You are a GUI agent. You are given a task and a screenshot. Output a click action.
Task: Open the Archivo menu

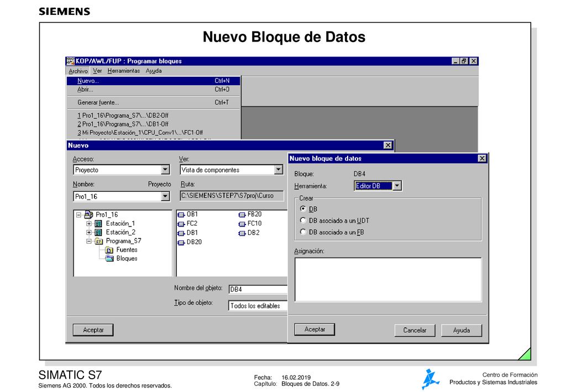[78, 71]
